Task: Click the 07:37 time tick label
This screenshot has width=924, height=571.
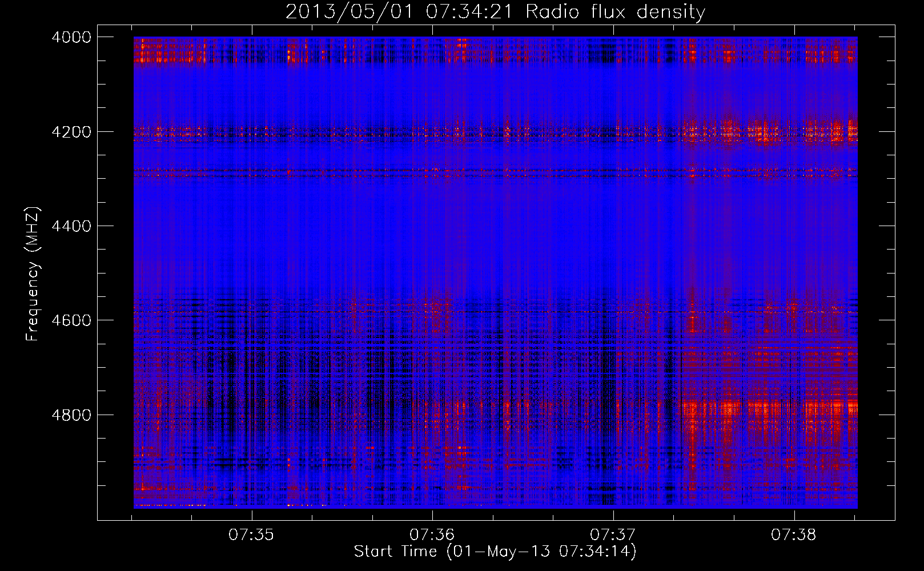Action: (613, 535)
